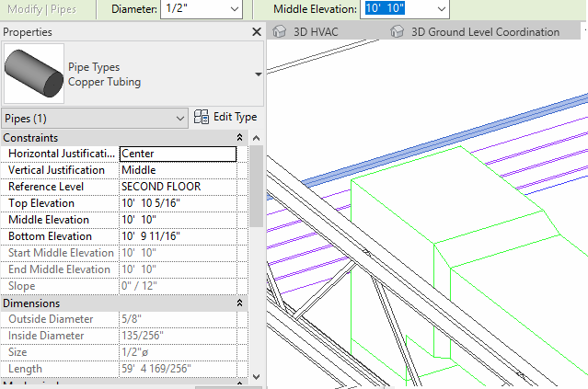Open the Middle Elevation dropdown
This screenshot has height=389, width=588.
442,8
